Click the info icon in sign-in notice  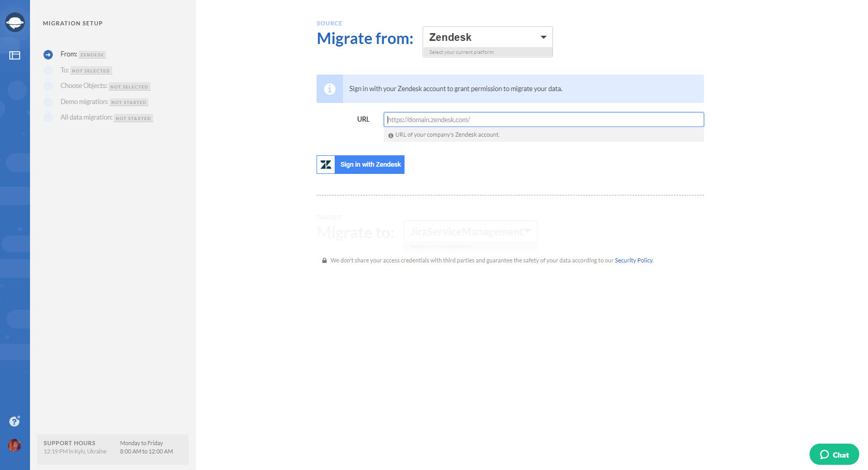330,89
